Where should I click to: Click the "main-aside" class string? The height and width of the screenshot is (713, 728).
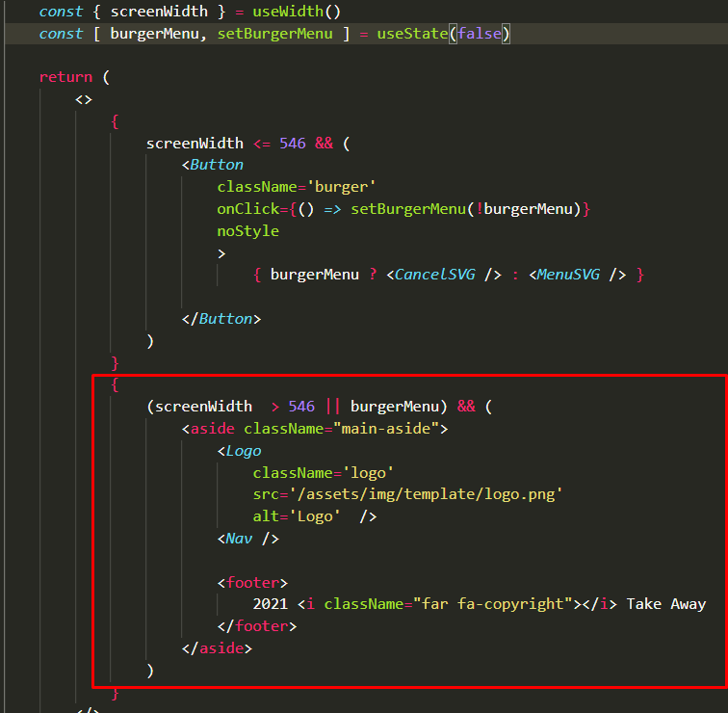(386, 428)
